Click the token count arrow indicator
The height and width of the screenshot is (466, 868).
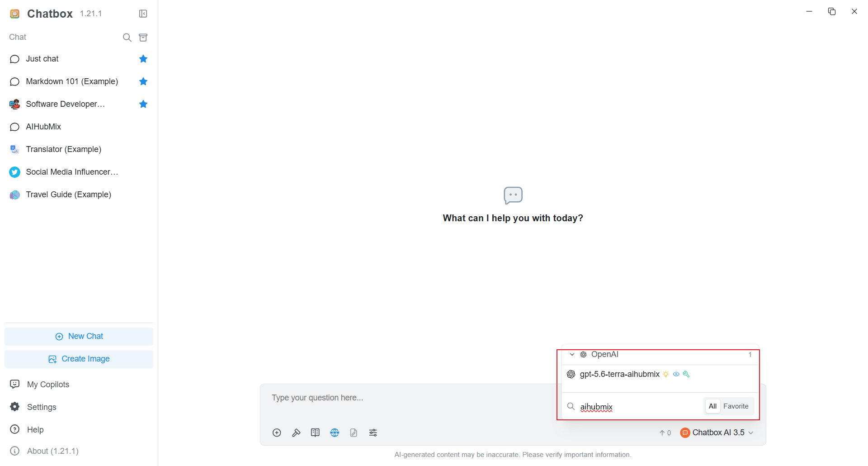point(665,433)
